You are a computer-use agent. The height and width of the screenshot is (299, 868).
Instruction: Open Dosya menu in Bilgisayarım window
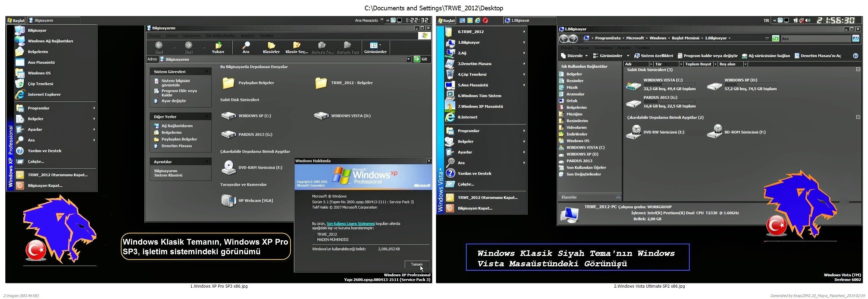[155, 36]
